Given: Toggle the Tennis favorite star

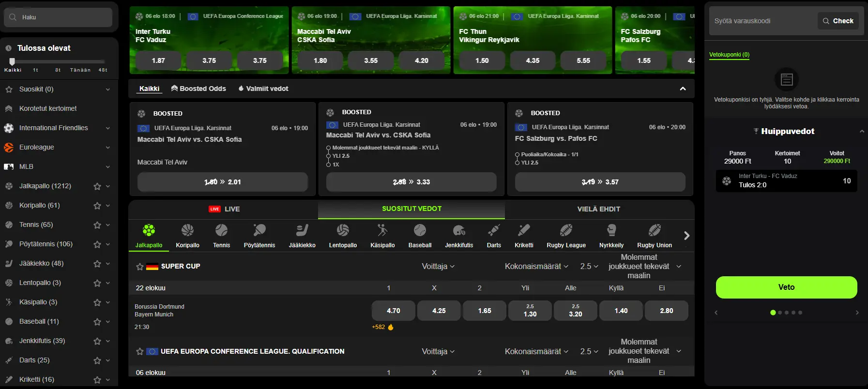Looking at the screenshot, I should pos(97,224).
